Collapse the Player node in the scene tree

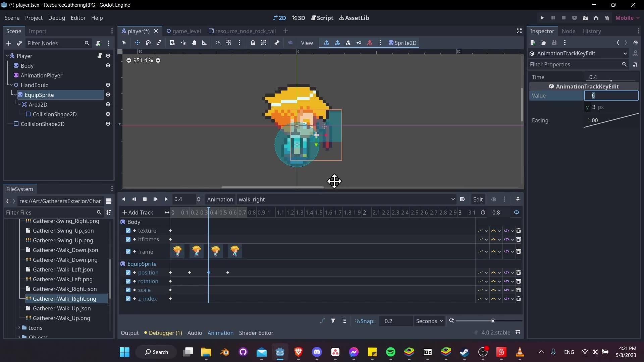(x=7, y=56)
